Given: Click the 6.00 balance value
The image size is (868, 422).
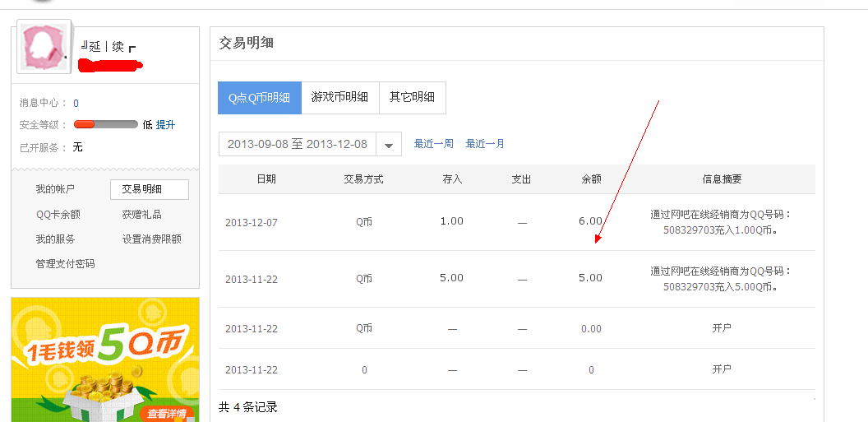Looking at the screenshot, I should coord(591,221).
